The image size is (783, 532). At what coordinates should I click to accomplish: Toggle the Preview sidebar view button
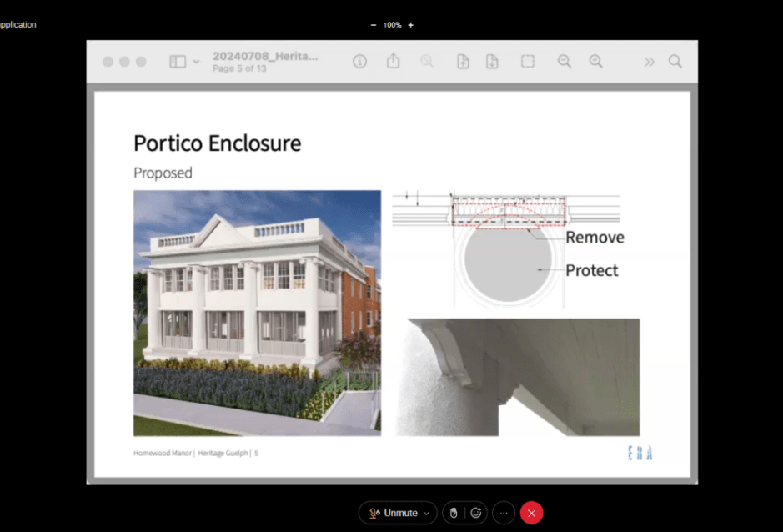pyautogui.click(x=178, y=62)
